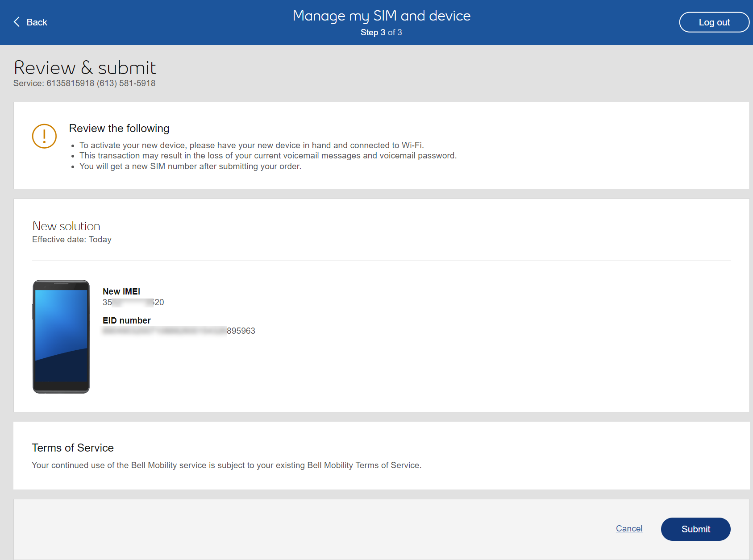Click the New solution heading

pyautogui.click(x=66, y=226)
